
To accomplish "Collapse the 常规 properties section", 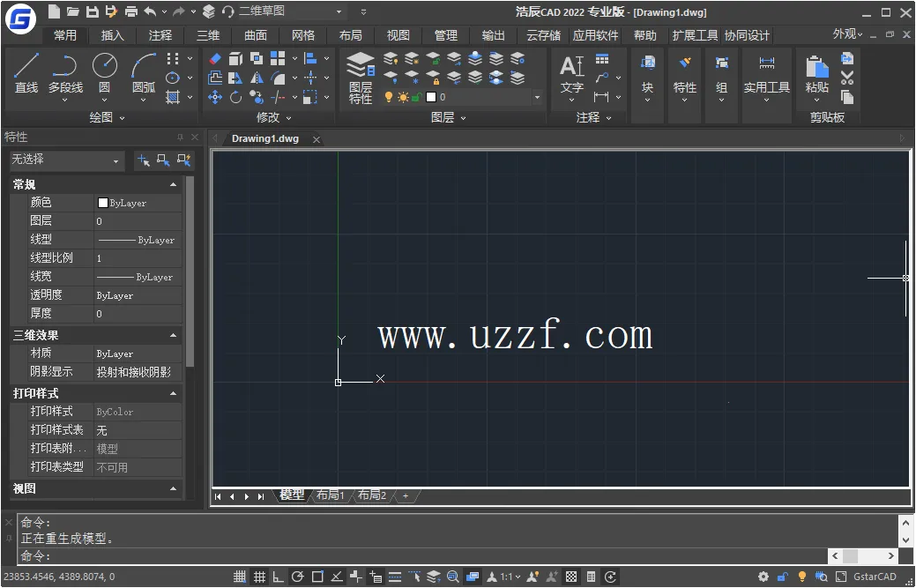I will tap(173, 184).
